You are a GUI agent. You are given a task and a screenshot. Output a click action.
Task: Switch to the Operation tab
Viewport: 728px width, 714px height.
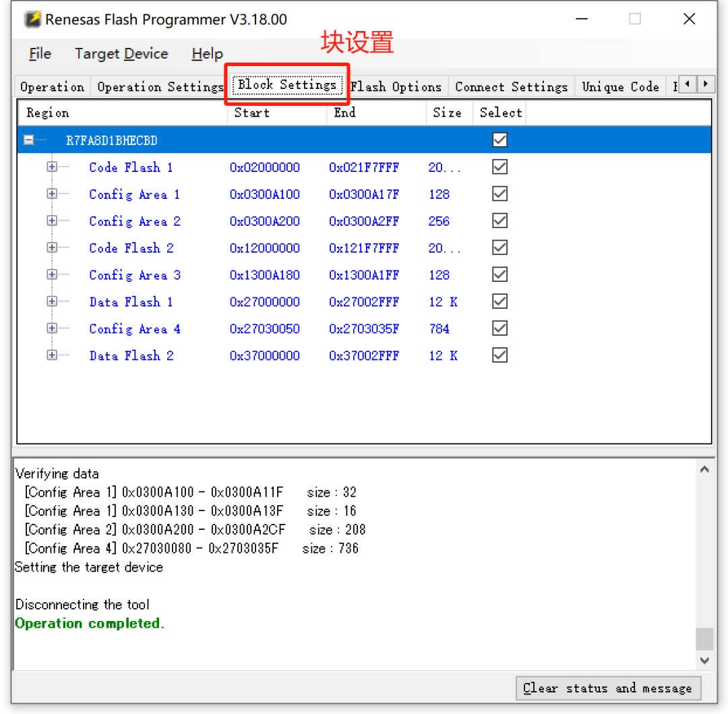[52, 87]
